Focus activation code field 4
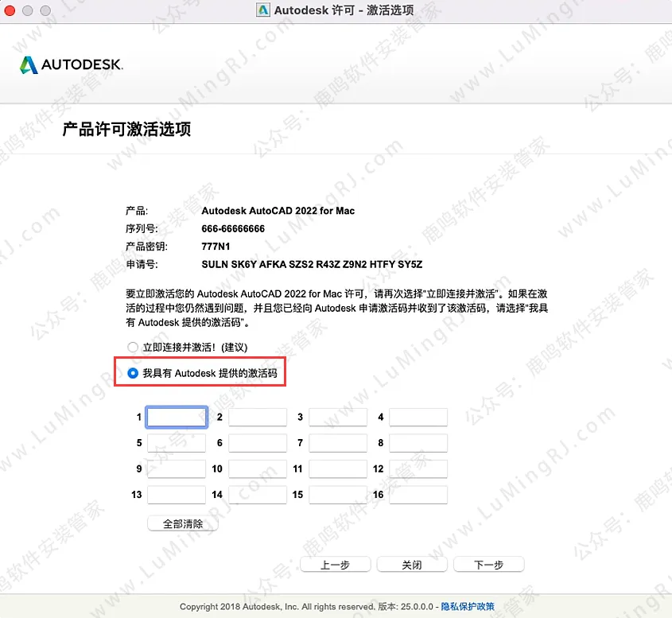 point(418,417)
